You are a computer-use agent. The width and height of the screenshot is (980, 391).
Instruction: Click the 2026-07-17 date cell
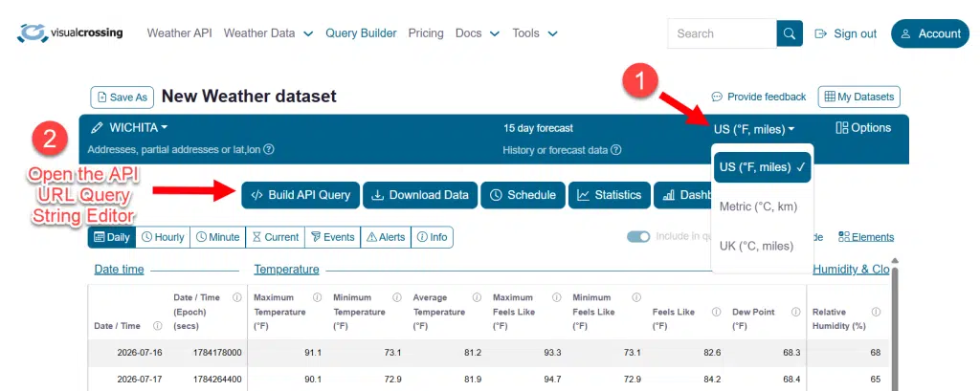(x=140, y=380)
